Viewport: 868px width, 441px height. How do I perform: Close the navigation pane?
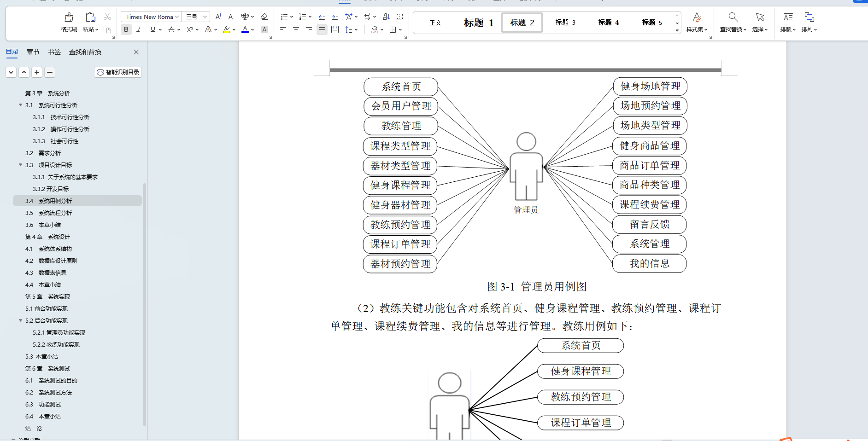tap(136, 52)
